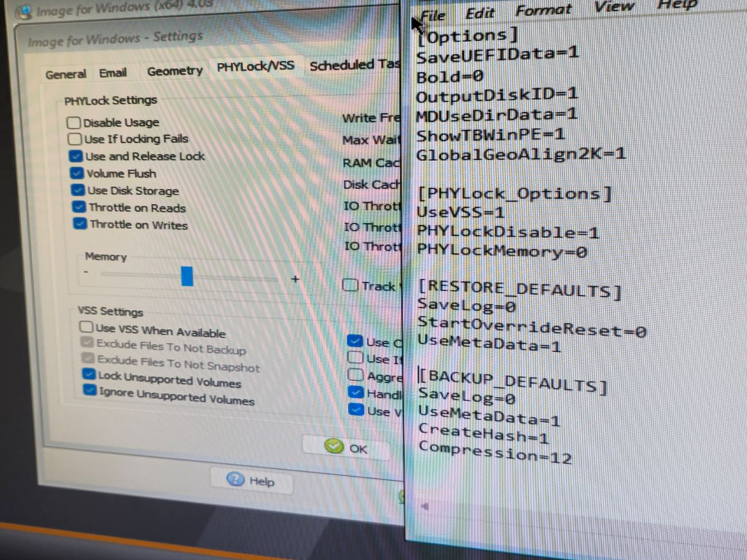The image size is (747, 560).
Task: Select the PHYLock/VSS tab
Action: pyautogui.click(x=256, y=66)
